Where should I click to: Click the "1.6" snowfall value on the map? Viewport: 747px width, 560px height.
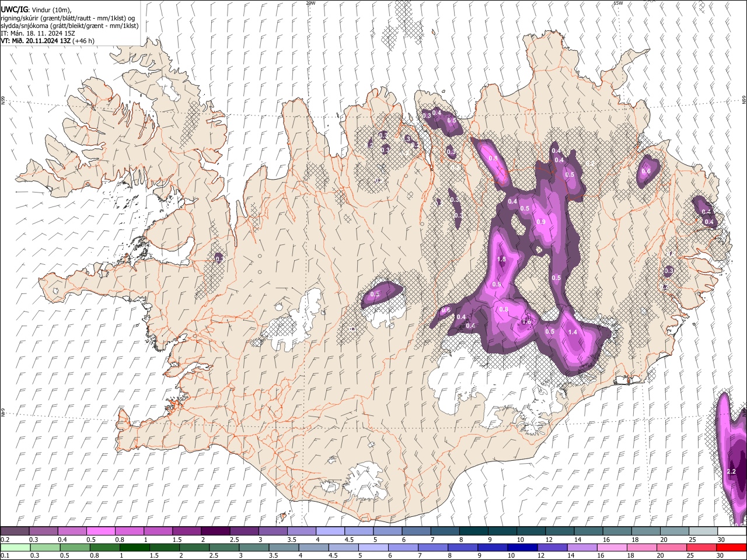[526, 321]
